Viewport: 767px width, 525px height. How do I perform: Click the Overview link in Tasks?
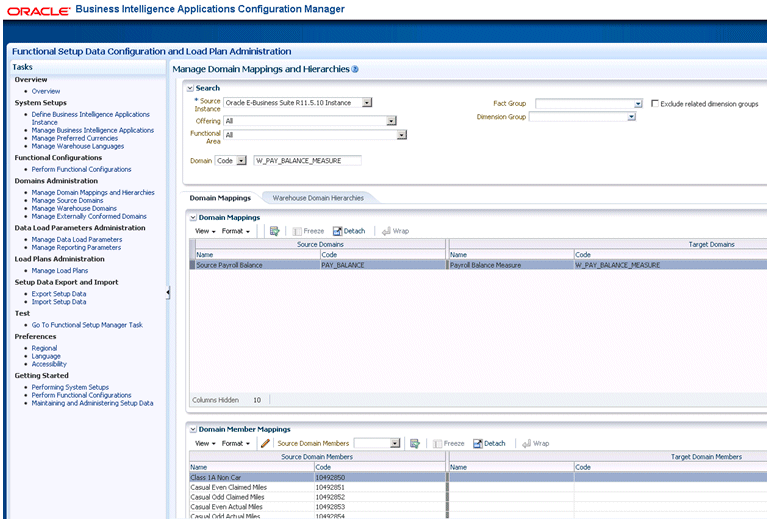point(46,91)
